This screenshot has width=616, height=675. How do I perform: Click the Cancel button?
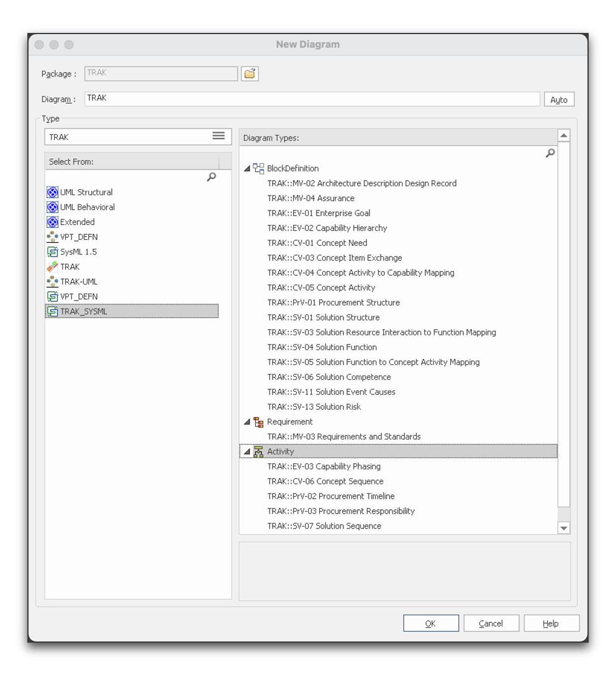pyautogui.click(x=491, y=623)
